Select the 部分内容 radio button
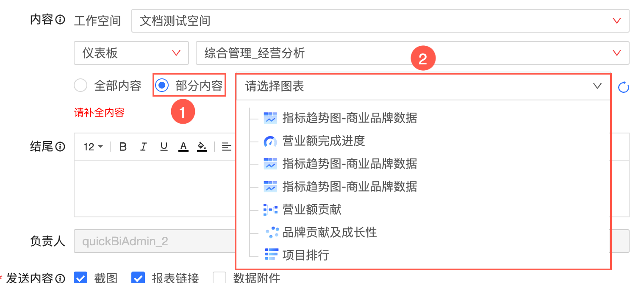Viewport: 644px width, 283px height. [162, 86]
